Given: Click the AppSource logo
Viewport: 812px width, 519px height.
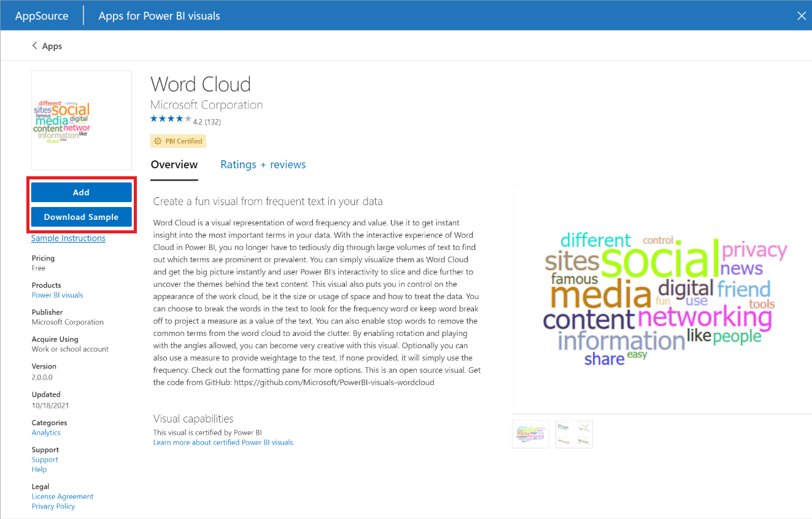Looking at the screenshot, I should click(41, 15).
